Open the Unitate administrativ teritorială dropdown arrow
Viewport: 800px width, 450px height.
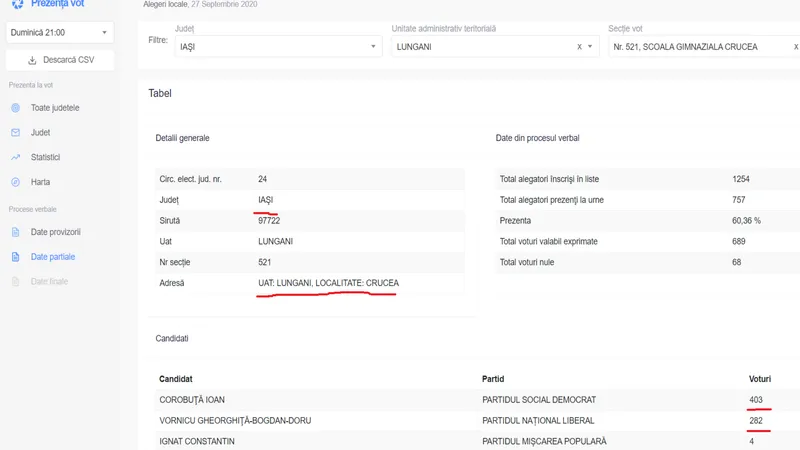(592, 47)
